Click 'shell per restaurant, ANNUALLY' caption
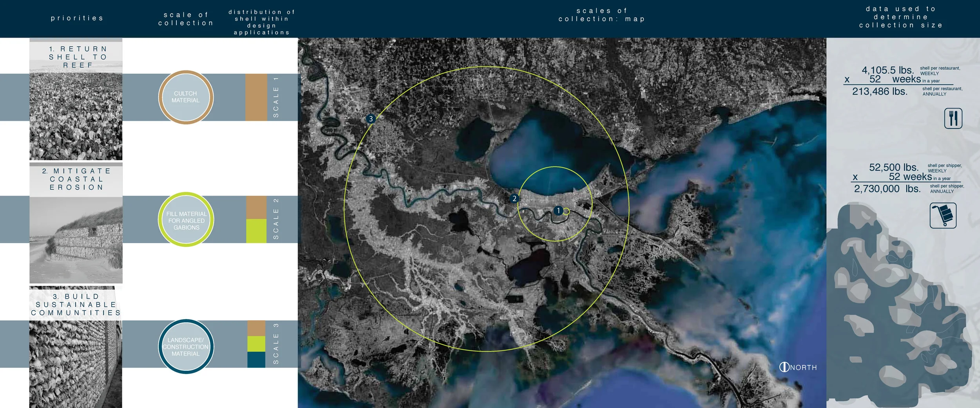The height and width of the screenshot is (408, 980). pyautogui.click(x=942, y=91)
